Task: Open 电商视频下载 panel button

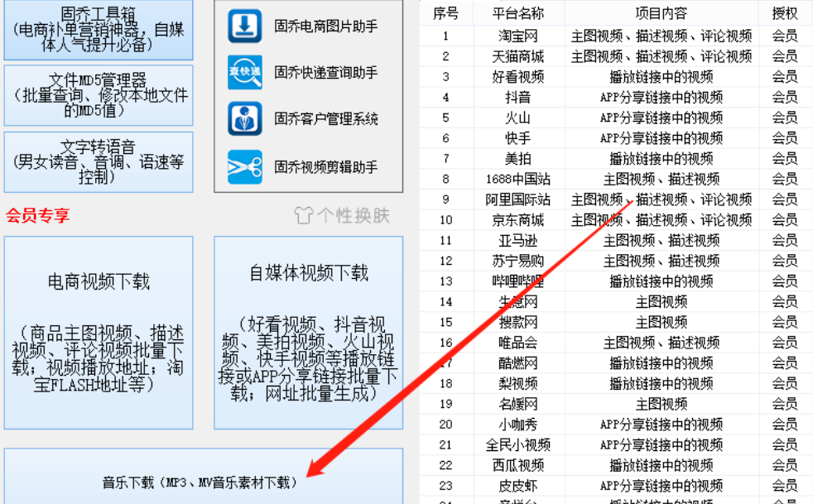Action: pyautogui.click(x=99, y=333)
